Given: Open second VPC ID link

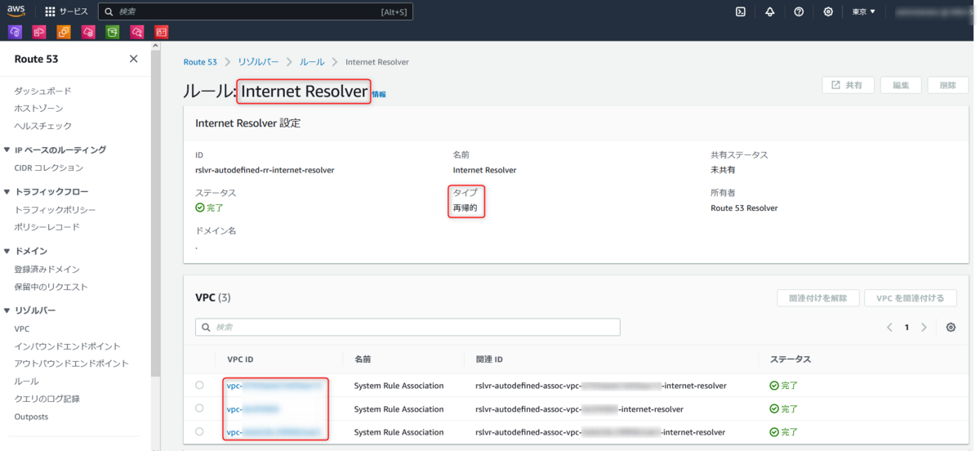Looking at the screenshot, I should click(253, 409).
